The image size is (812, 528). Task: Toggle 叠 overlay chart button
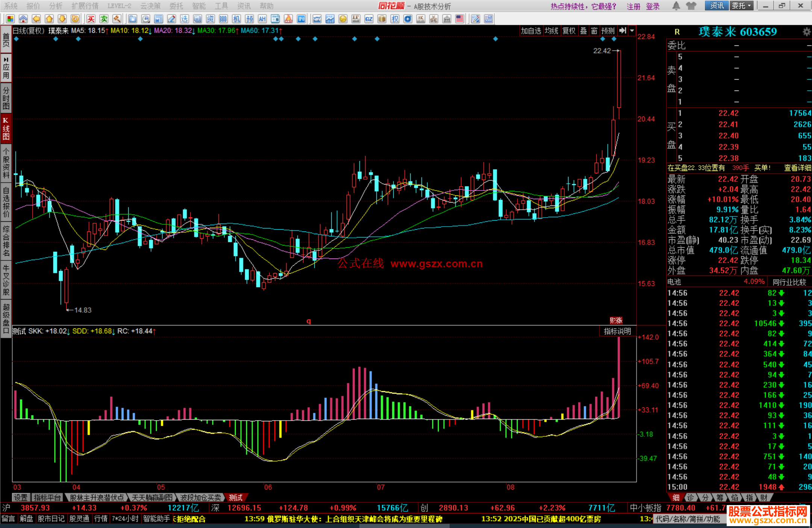(583, 31)
